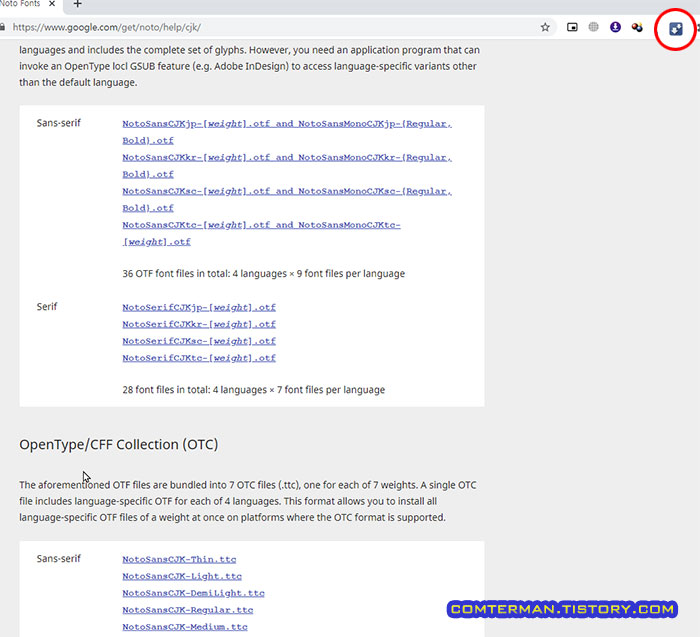Open the NotoSansCJKkr-[weight].otf download link
This screenshot has width=700, height=637.
click(287, 166)
